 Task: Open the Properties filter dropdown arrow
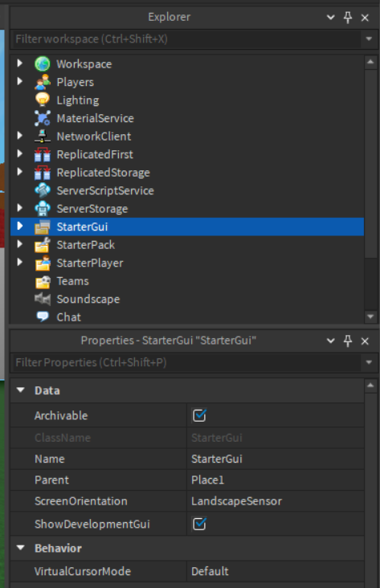(x=369, y=362)
